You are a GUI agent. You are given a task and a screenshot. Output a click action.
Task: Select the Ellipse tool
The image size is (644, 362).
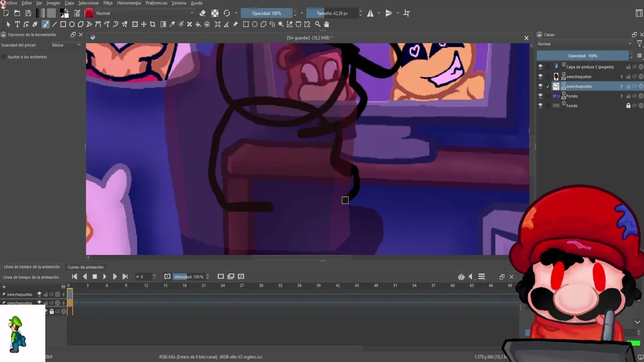[72, 24]
